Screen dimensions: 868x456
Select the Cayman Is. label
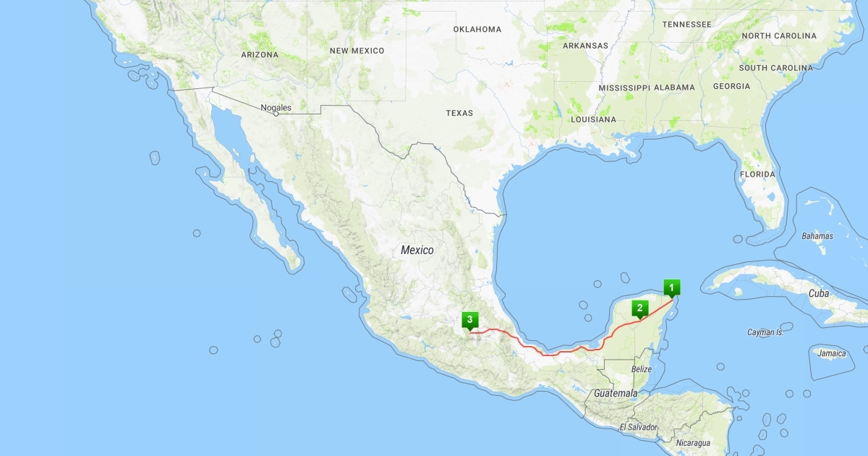[765, 332]
